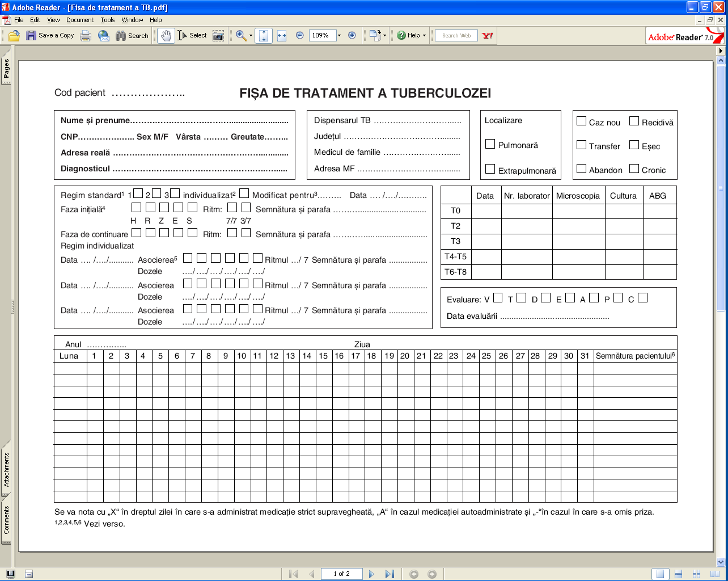This screenshot has height=581, width=728.
Task: Activate the Select text tool
Action: pos(192,36)
